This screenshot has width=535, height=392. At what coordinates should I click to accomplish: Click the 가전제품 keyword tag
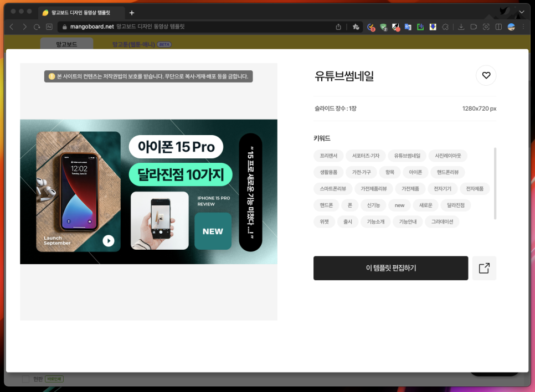point(410,189)
